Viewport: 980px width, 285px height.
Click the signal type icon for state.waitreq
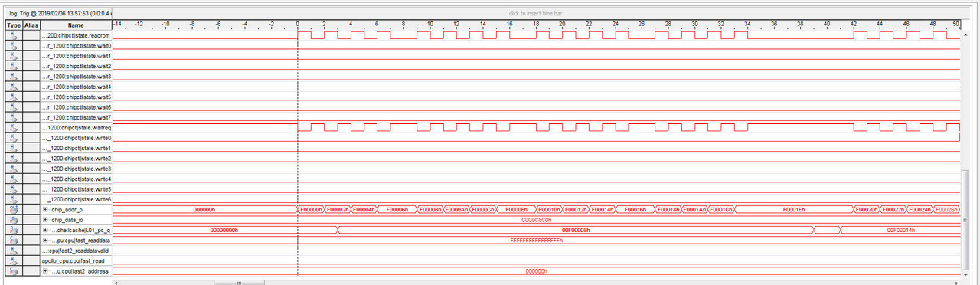[14, 128]
